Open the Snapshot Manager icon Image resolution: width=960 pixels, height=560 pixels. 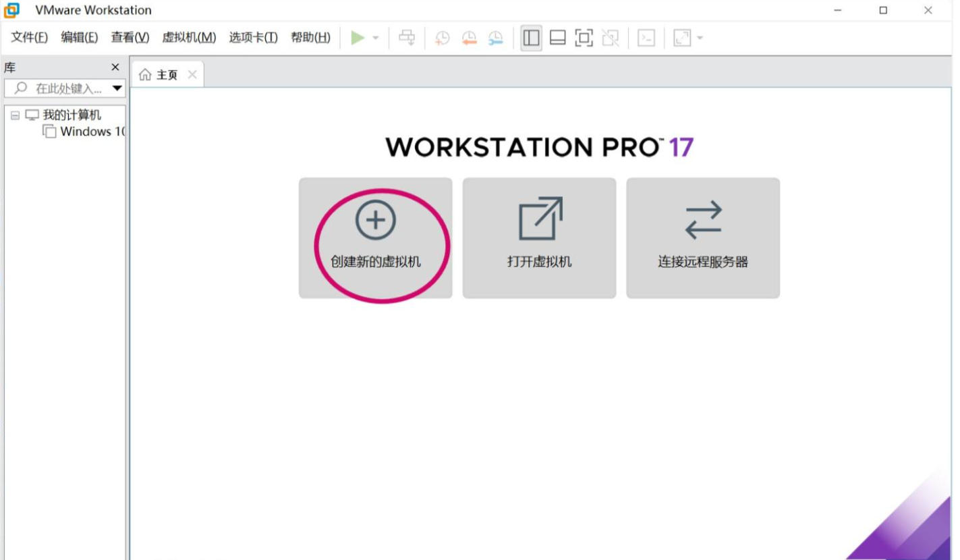496,38
